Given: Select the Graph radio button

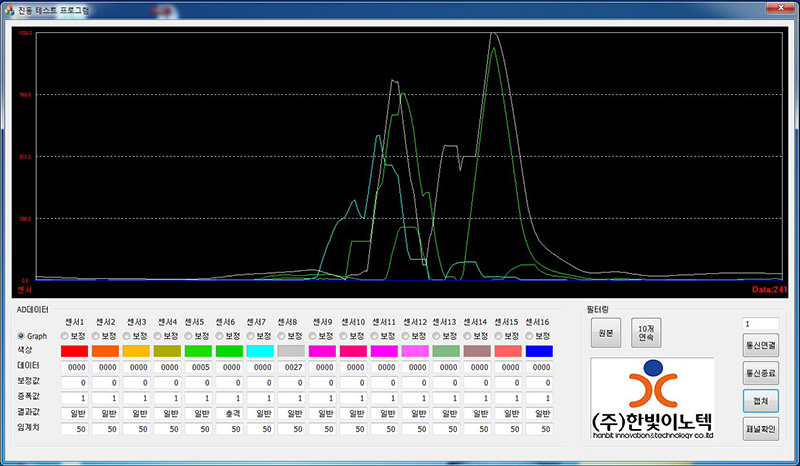Looking at the screenshot, I should point(22,336).
